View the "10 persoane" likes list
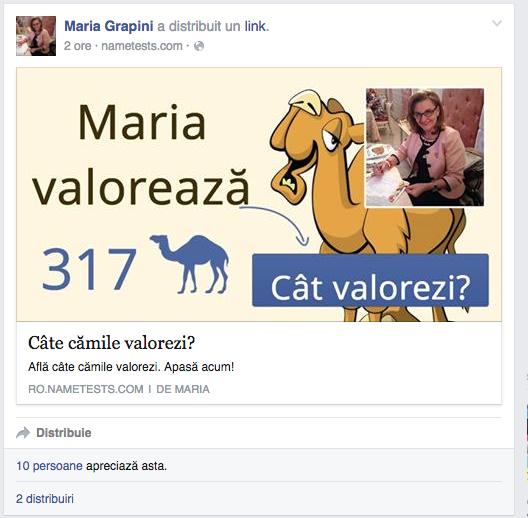 (49, 466)
